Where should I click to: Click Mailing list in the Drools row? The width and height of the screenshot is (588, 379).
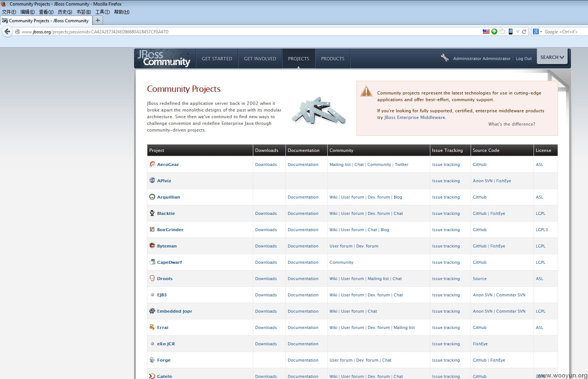pyautogui.click(x=378, y=279)
